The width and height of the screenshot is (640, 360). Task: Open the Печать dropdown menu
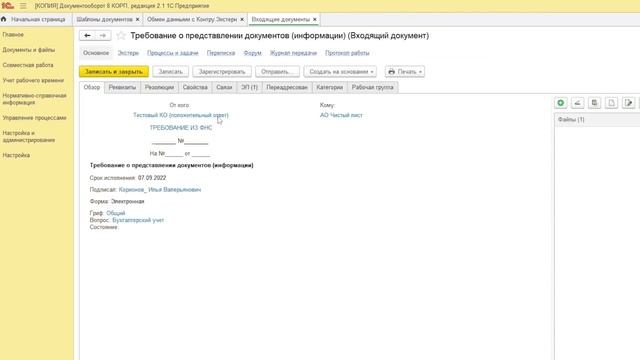point(404,71)
